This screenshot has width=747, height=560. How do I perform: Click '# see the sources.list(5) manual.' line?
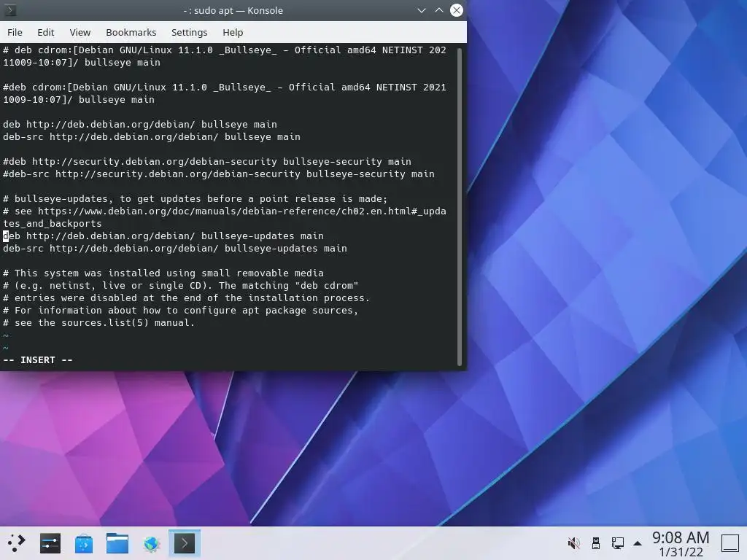click(99, 322)
